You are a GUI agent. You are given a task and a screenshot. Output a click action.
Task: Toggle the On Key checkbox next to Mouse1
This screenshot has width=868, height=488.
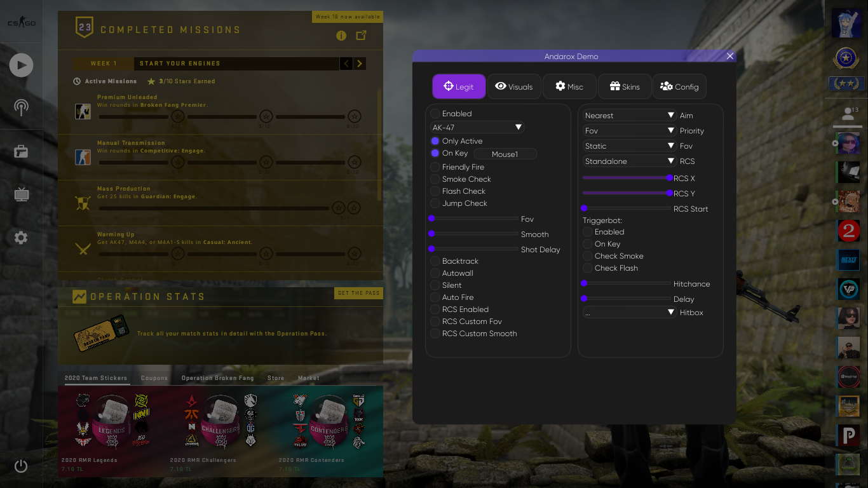point(435,153)
